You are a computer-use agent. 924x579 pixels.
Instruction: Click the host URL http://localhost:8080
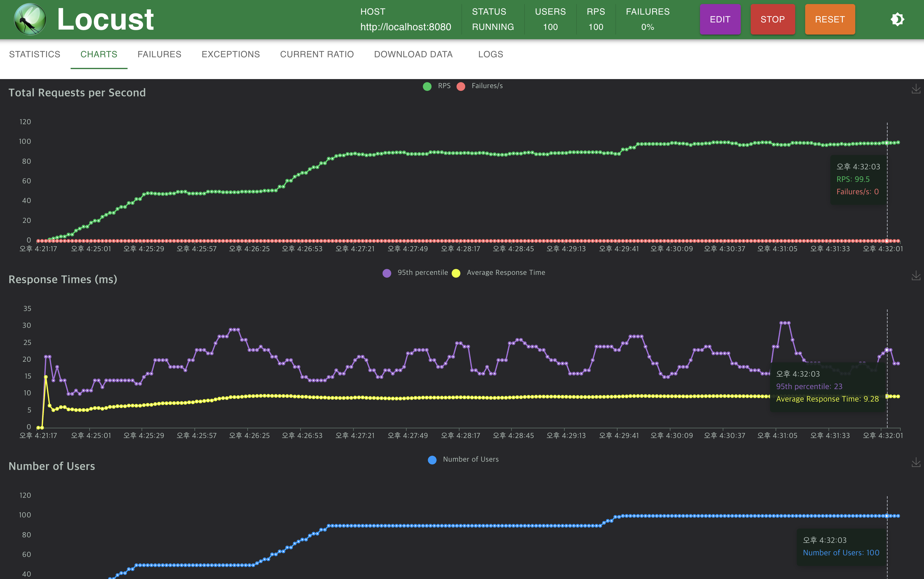pos(406,27)
